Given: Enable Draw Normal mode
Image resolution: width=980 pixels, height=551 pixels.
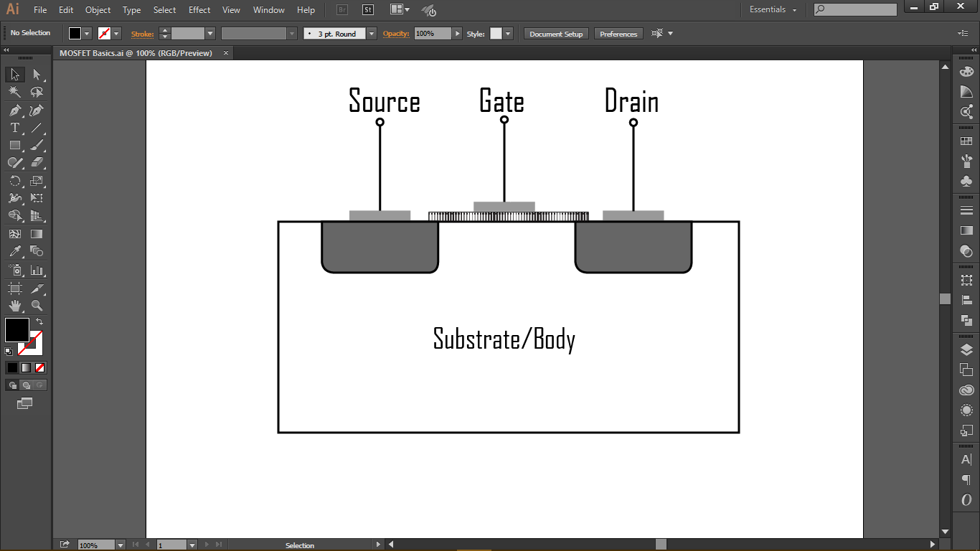Looking at the screenshot, I should [x=12, y=385].
